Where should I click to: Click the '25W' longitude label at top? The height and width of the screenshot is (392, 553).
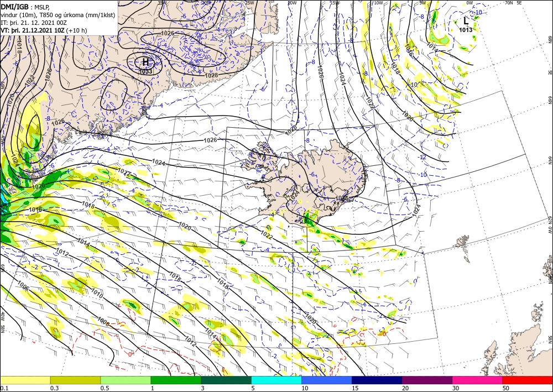(249, 2)
